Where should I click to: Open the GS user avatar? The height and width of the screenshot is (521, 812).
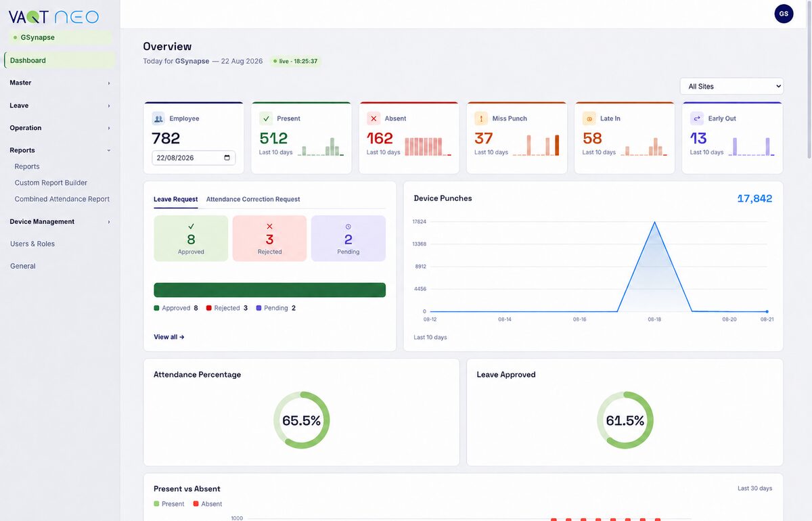[x=784, y=14]
